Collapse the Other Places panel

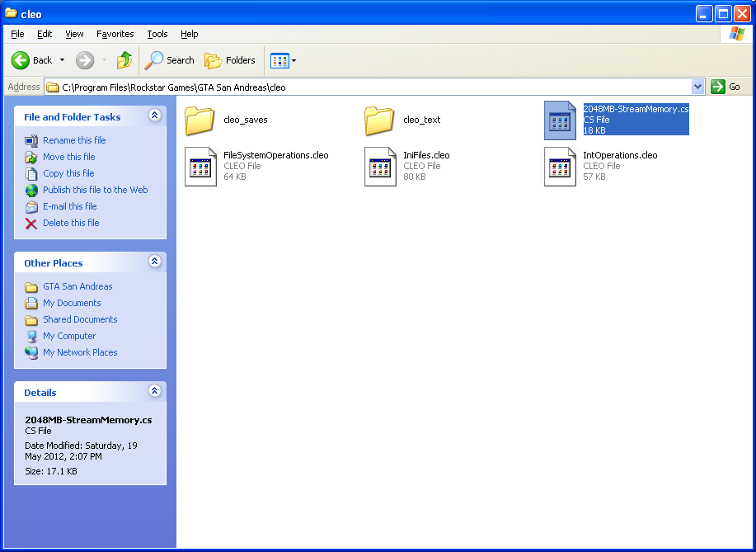154,262
